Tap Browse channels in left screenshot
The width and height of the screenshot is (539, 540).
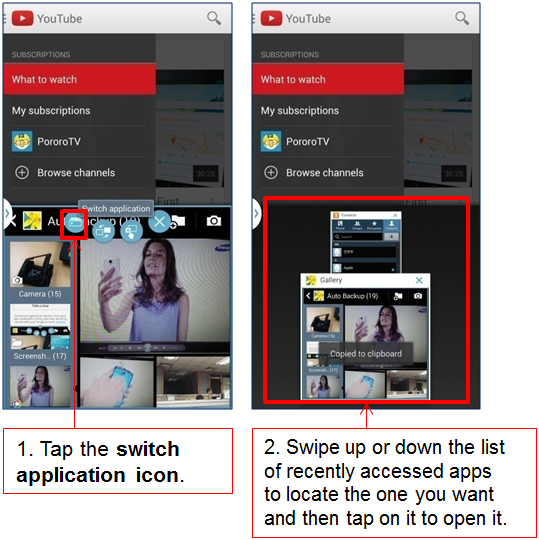pos(80,173)
